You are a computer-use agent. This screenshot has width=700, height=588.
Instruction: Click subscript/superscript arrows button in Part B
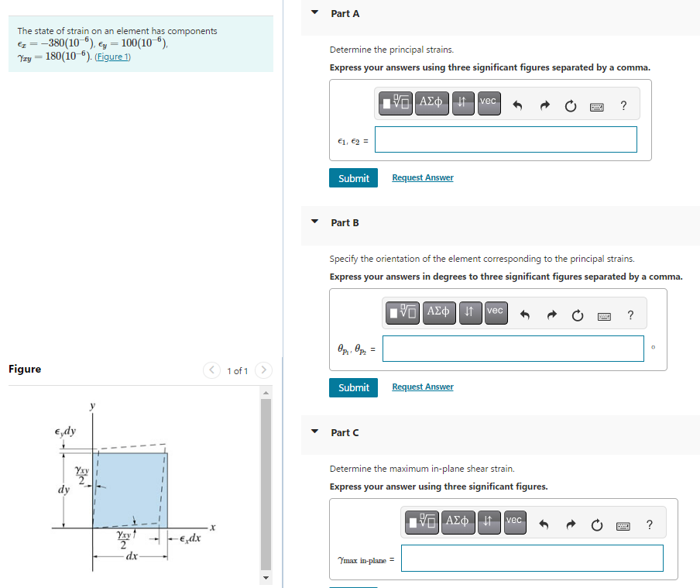pyautogui.click(x=470, y=312)
